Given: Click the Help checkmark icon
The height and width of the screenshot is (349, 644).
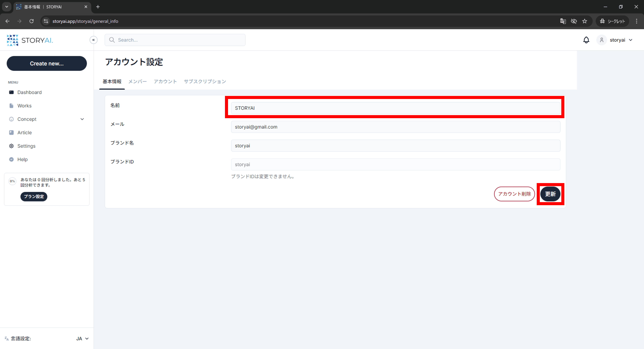Looking at the screenshot, I should tap(11, 159).
